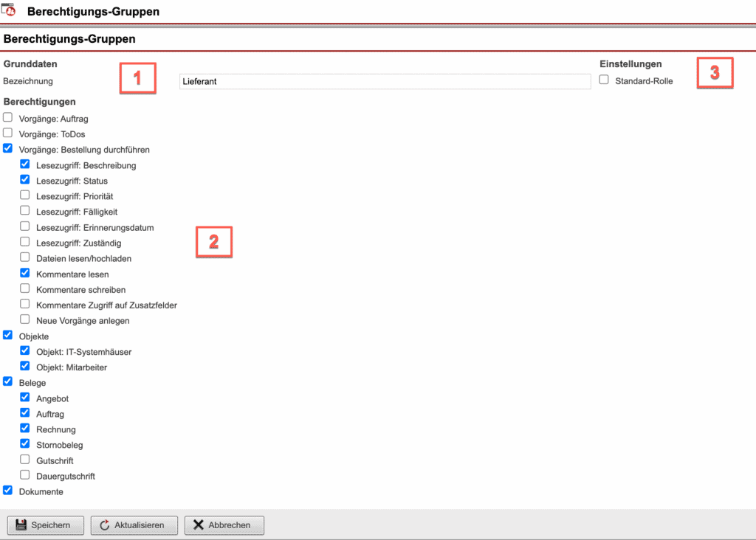Screen dimensions: 756x540
Task: Enable Lesezugriff: Priorität
Action: pos(24,195)
